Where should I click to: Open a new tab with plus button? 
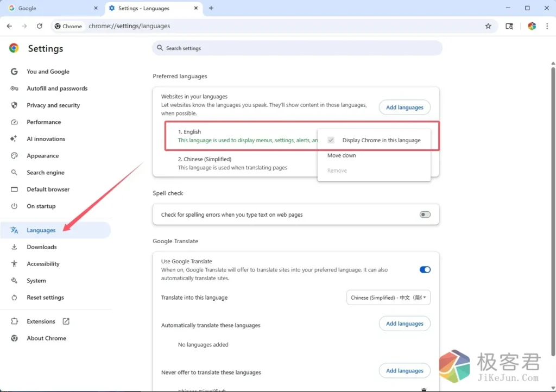tap(211, 8)
